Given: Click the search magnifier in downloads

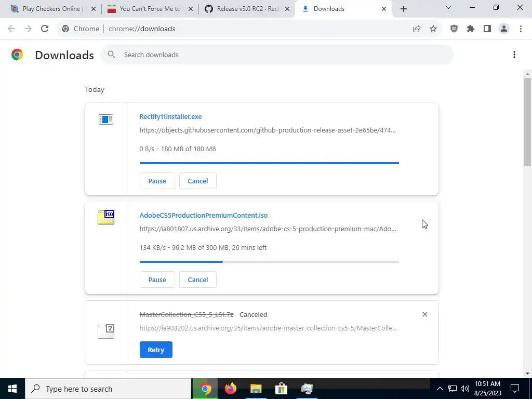Looking at the screenshot, I should click(111, 54).
